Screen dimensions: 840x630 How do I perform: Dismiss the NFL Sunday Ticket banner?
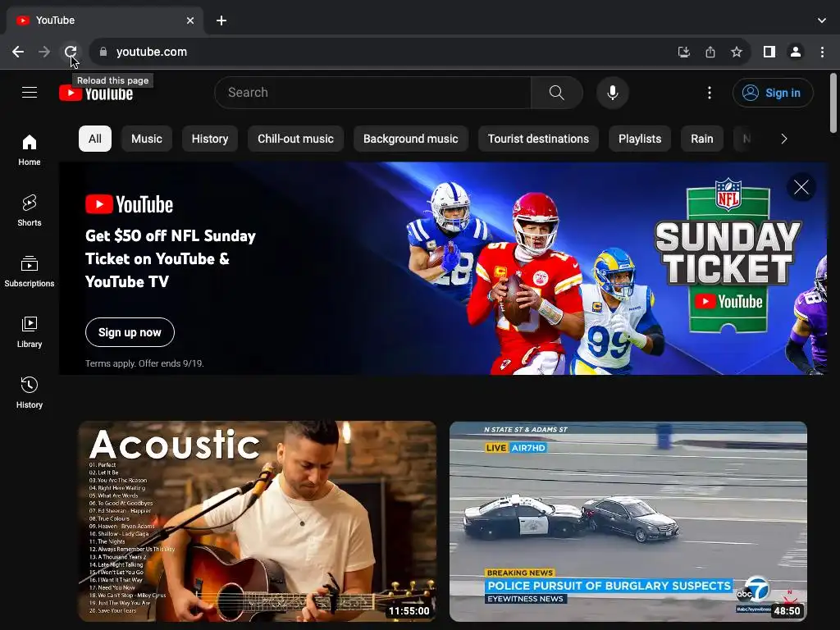pos(801,187)
